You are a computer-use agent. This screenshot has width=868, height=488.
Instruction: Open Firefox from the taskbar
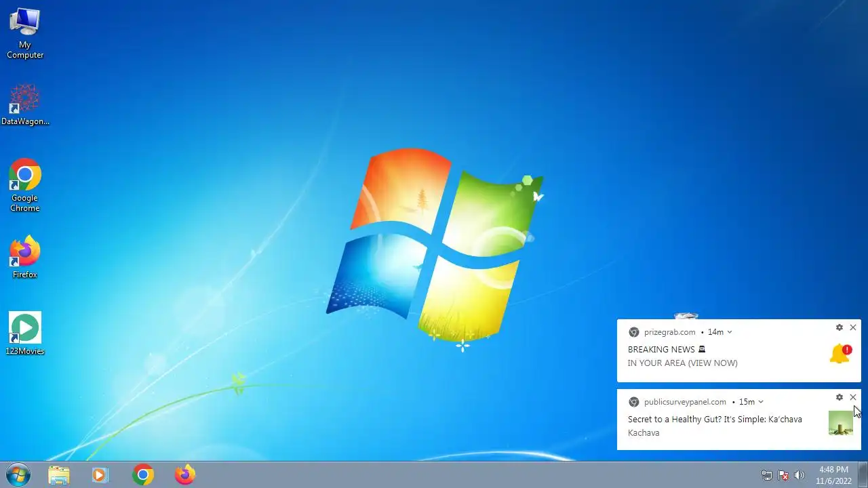click(x=184, y=474)
